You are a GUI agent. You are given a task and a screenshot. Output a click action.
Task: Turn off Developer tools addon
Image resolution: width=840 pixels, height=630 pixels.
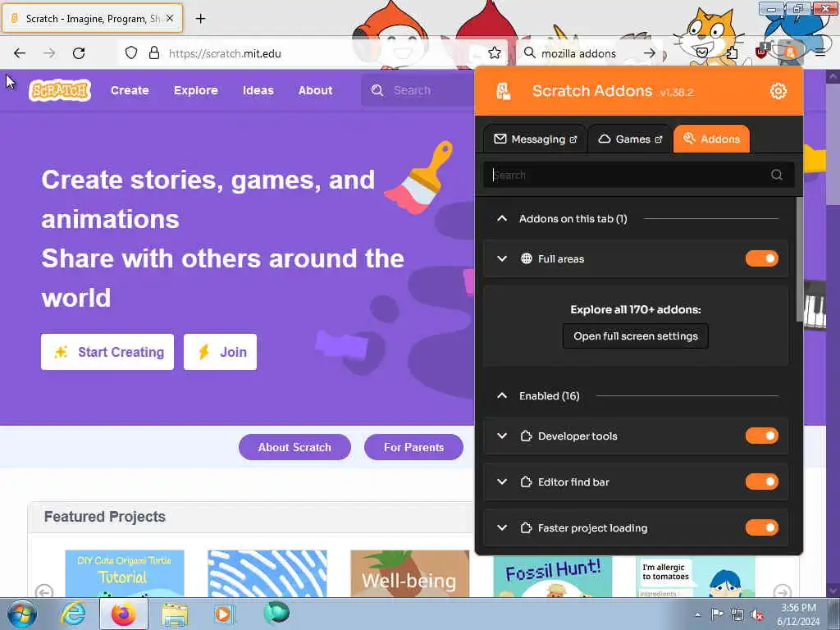click(762, 436)
